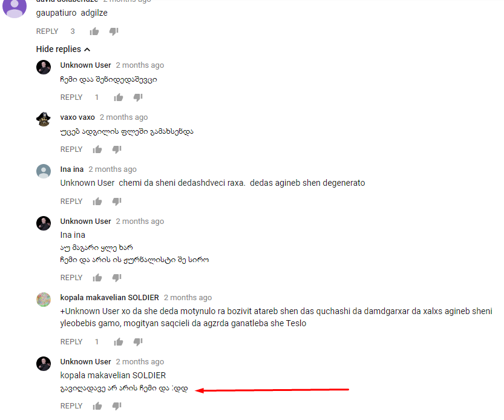Image resolution: width=504 pixels, height=420 pixels.
Task: Like the gaupatiuro adgilze comment
Action: pos(94,31)
